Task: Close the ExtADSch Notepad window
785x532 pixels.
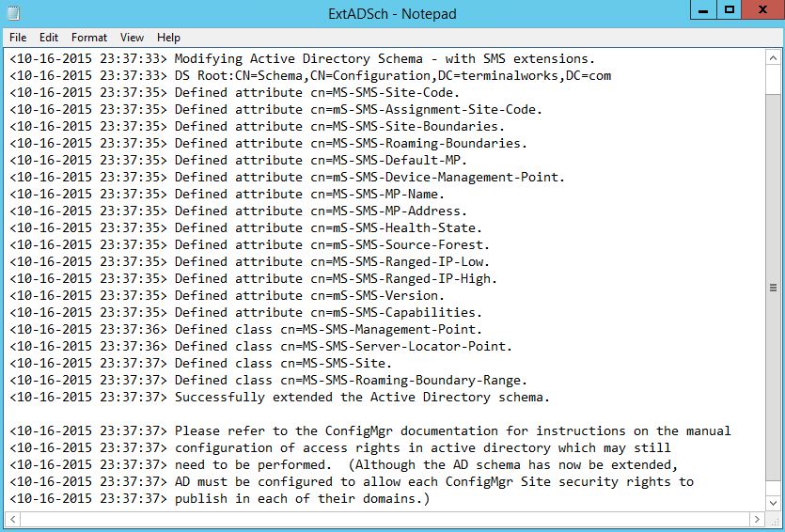Action: click(762, 10)
